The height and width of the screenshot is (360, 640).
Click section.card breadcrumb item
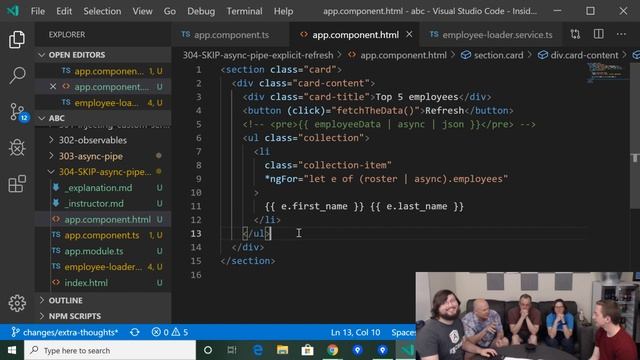(492, 55)
